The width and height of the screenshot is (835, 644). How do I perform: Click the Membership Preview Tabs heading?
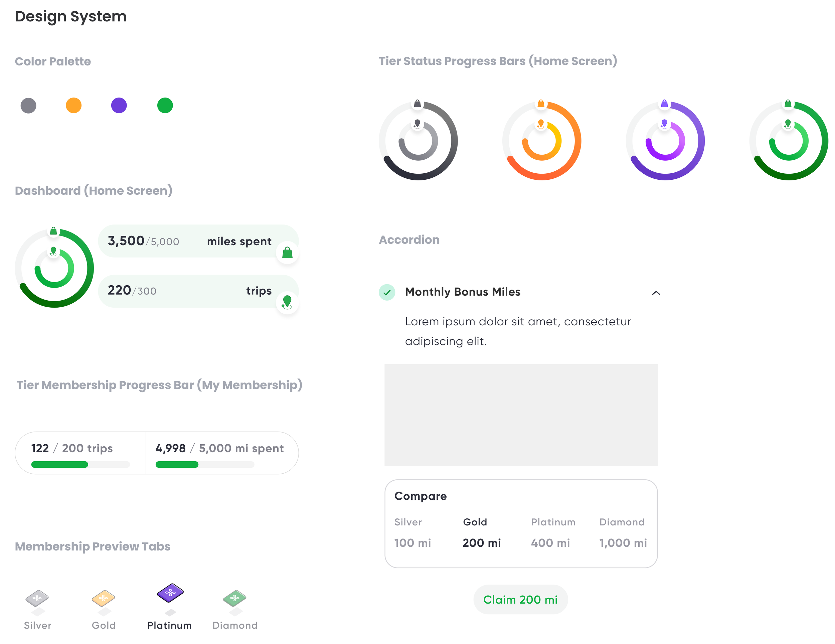(93, 546)
